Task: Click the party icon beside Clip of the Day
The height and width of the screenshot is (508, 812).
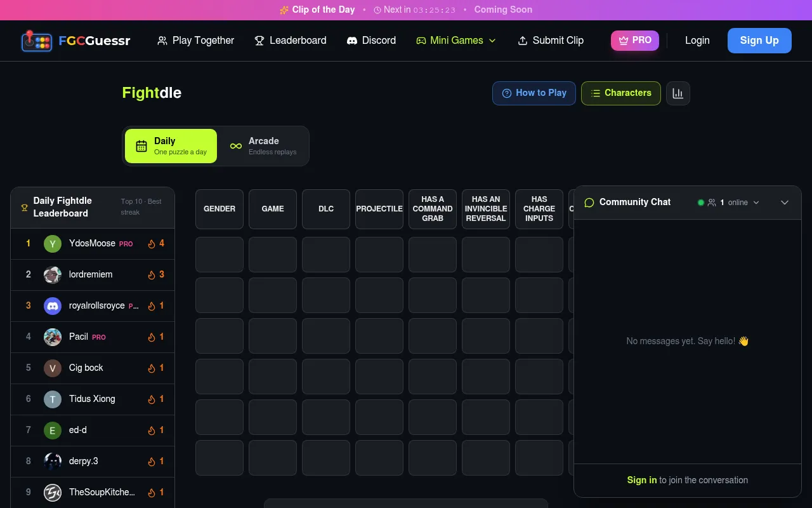Action: (284, 10)
